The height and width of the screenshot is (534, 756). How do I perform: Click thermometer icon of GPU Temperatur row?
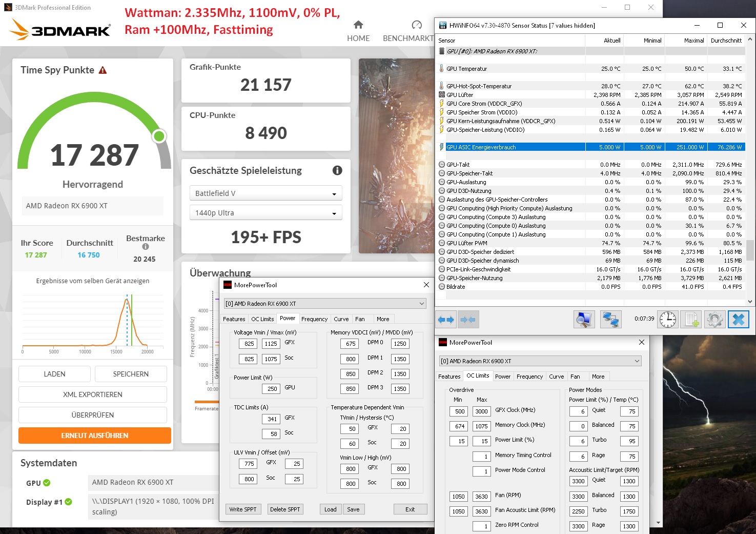[x=442, y=68]
